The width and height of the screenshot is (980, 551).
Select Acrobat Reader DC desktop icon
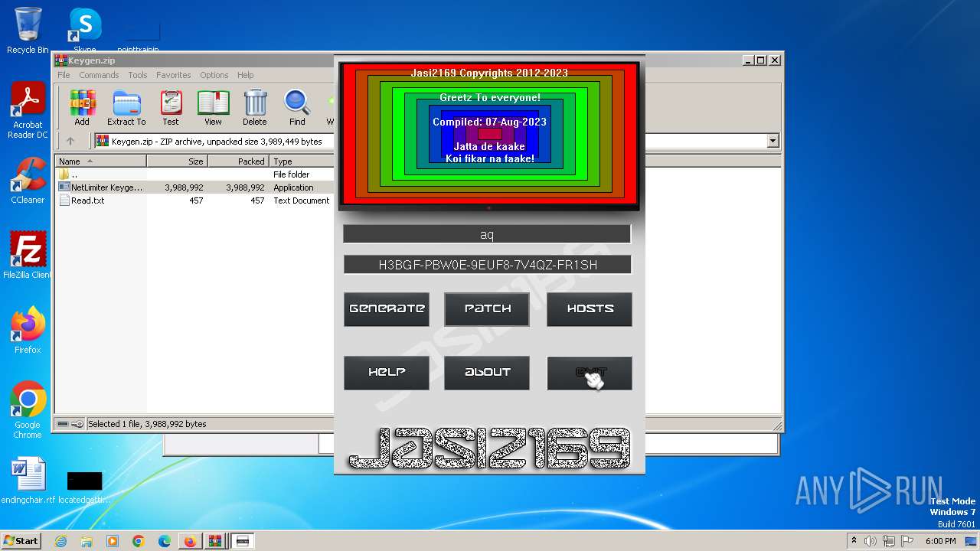[28, 110]
